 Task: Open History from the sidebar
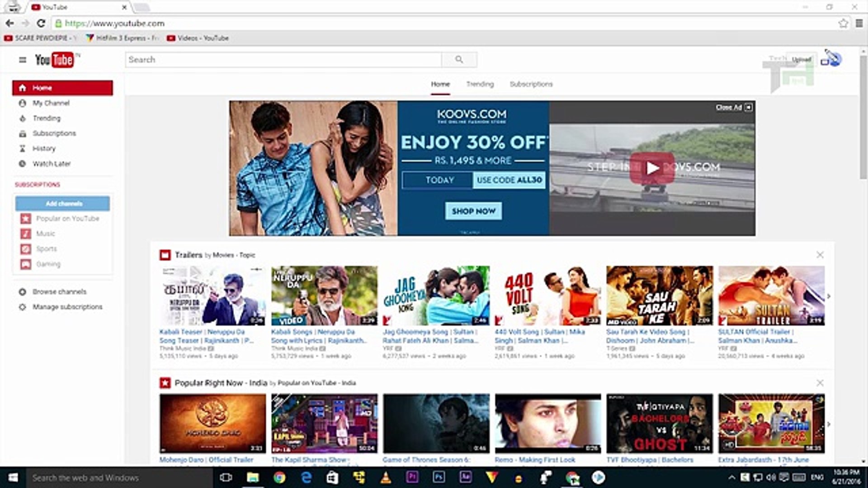[44, 148]
